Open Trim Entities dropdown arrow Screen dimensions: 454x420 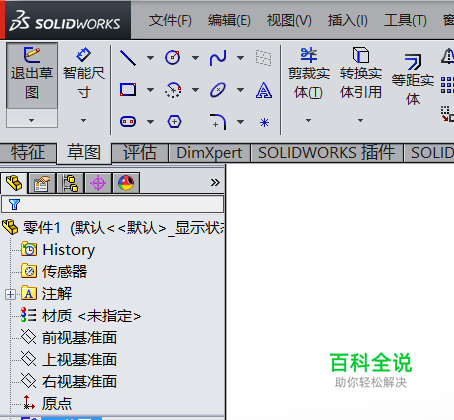coord(308,120)
